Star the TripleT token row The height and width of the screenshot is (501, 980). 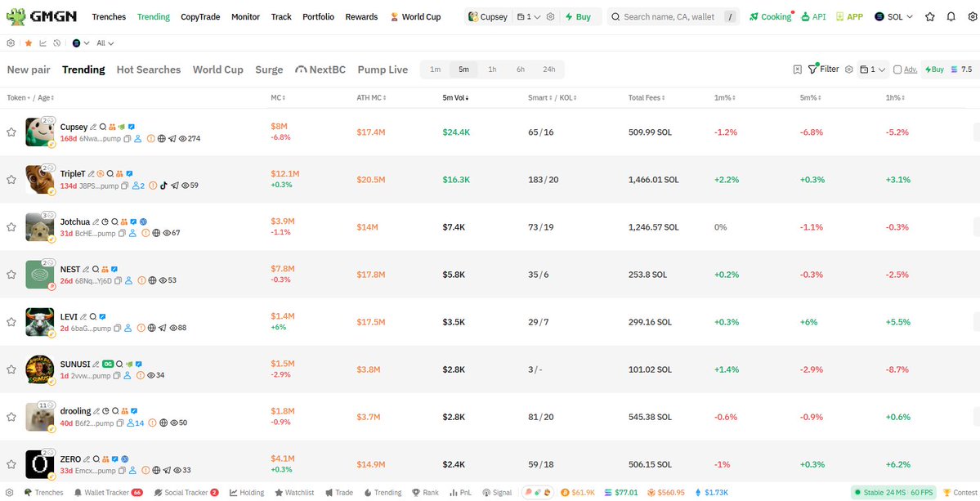click(x=11, y=179)
